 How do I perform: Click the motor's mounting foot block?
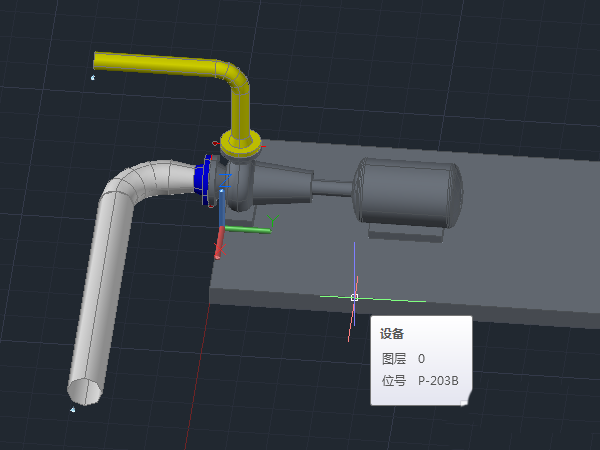click(x=406, y=233)
